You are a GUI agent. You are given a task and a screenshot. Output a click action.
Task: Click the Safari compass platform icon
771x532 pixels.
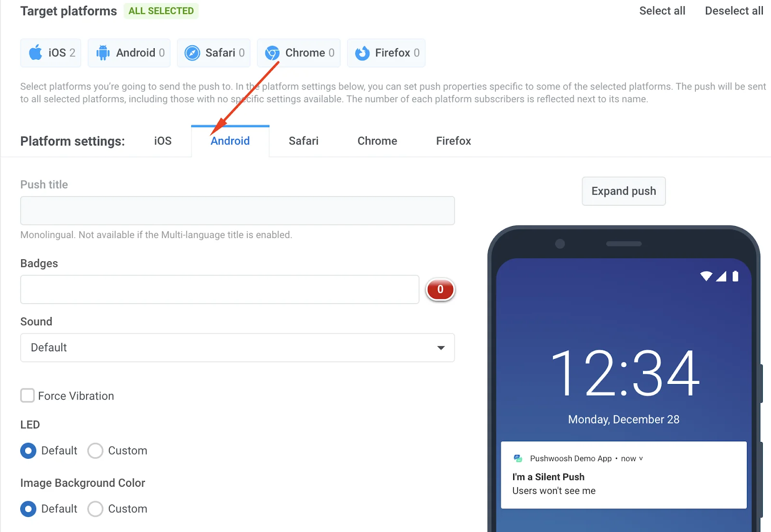(192, 53)
